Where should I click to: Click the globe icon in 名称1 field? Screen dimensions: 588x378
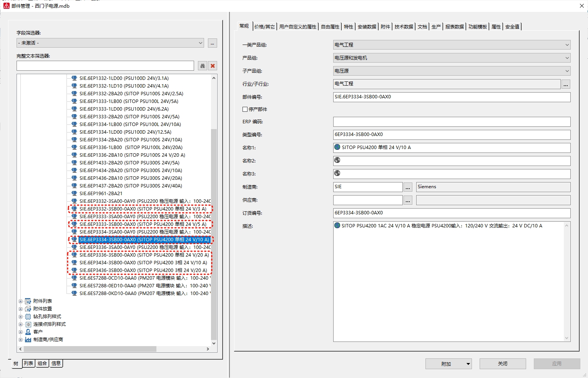337,147
